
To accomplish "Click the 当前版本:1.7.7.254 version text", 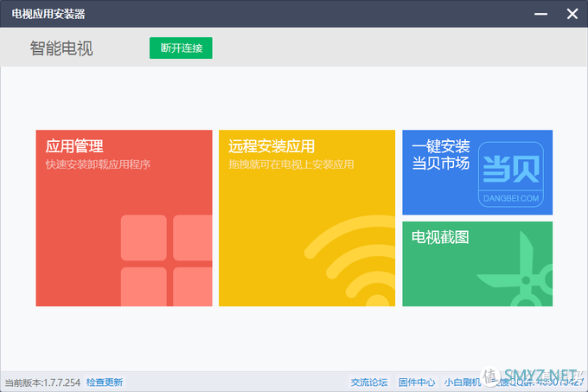I will pyautogui.click(x=42, y=382).
